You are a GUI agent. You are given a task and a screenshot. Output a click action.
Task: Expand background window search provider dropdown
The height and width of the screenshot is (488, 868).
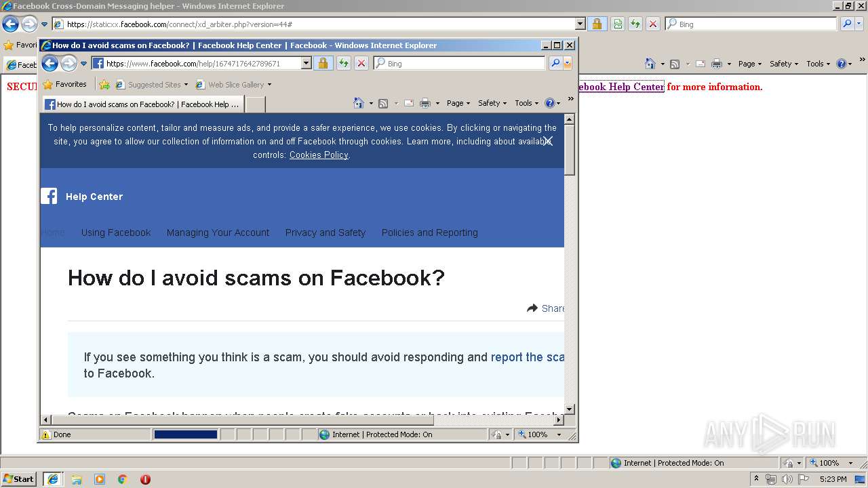[x=860, y=24]
